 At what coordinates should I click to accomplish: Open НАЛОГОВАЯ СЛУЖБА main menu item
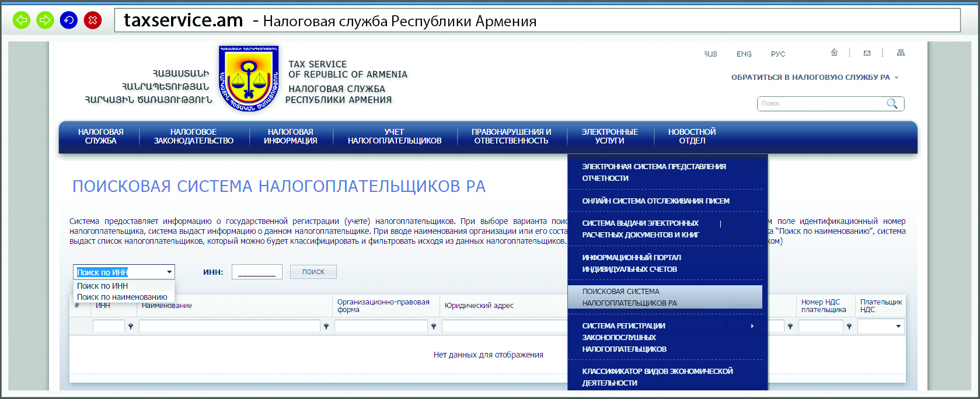tap(100, 136)
